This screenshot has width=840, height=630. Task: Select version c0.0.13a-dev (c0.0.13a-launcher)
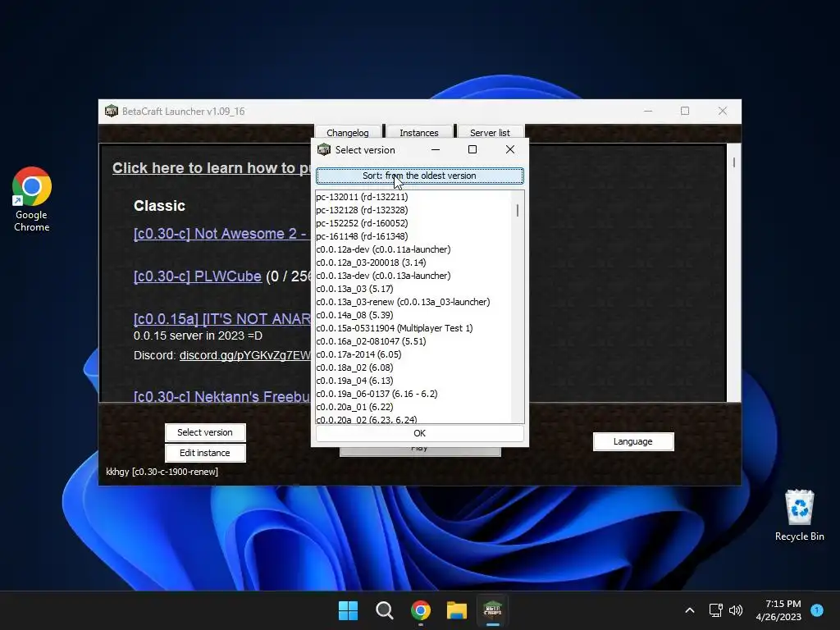(413, 276)
